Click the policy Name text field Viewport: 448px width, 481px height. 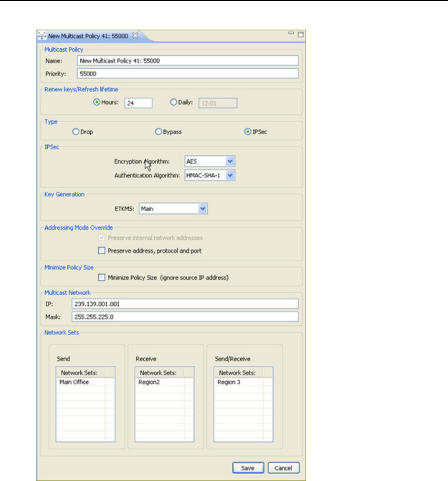click(187, 61)
